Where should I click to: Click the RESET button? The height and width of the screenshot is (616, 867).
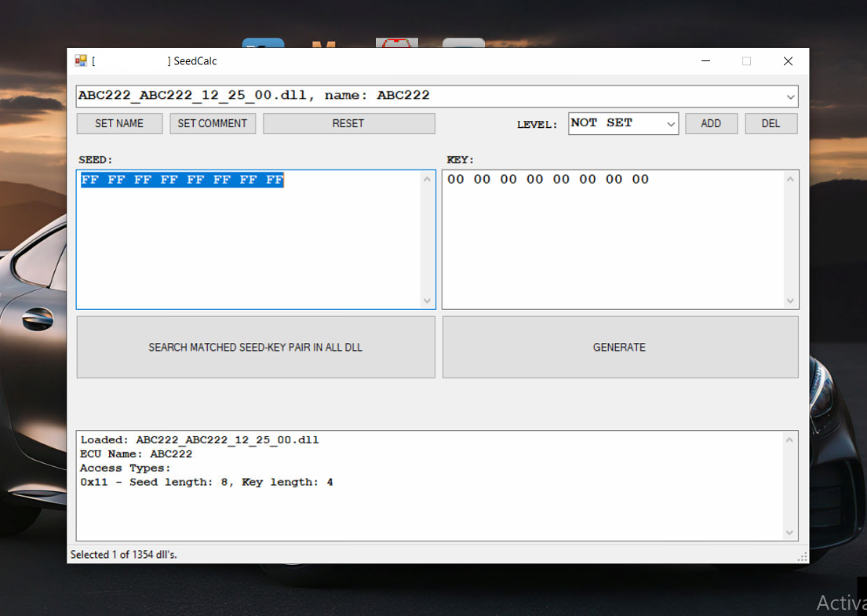coord(348,123)
